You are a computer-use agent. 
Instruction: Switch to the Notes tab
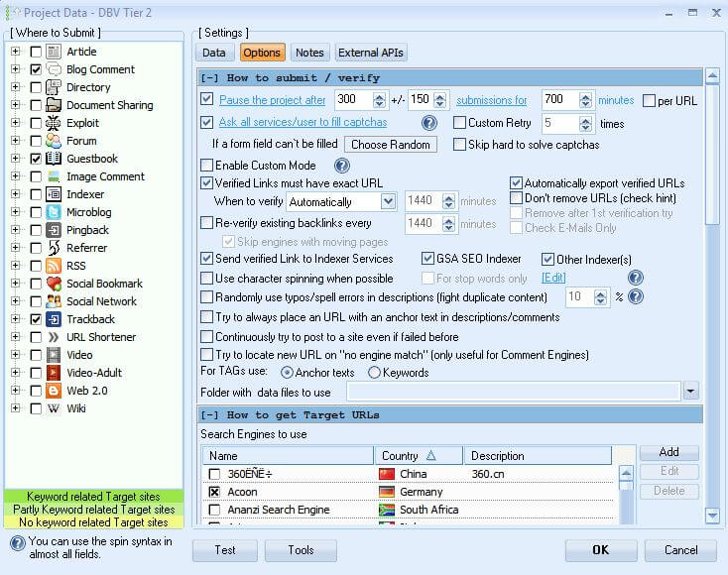point(309,53)
